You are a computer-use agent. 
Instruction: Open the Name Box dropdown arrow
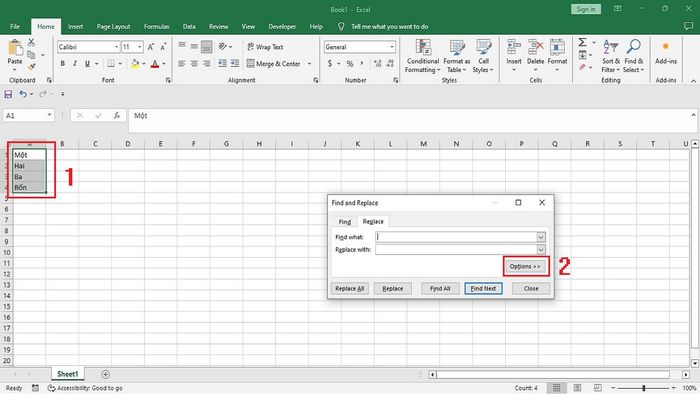pos(49,116)
